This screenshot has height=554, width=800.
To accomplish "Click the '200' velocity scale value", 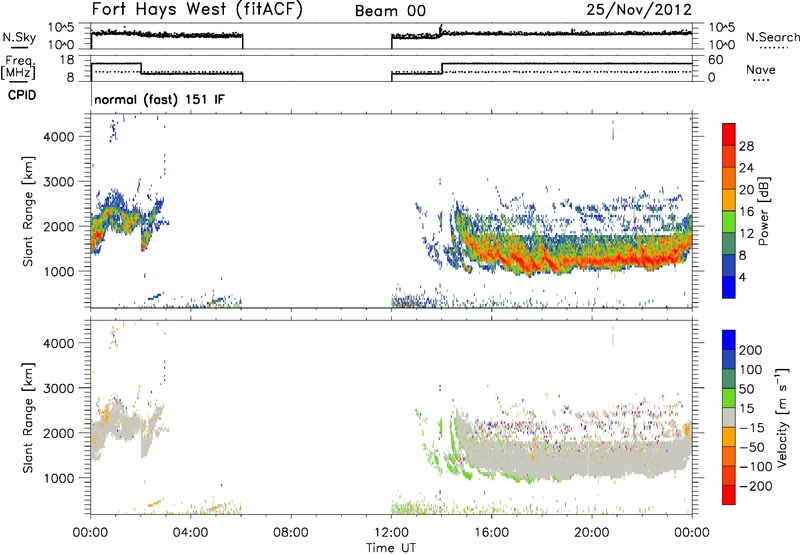I will 751,350.
